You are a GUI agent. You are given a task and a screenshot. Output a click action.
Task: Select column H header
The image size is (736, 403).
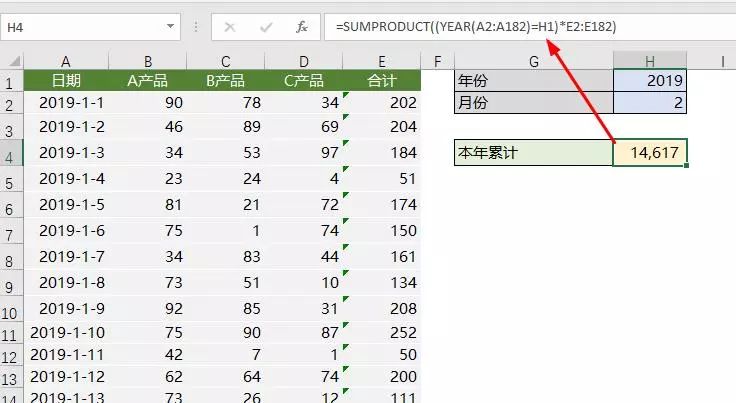650,61
